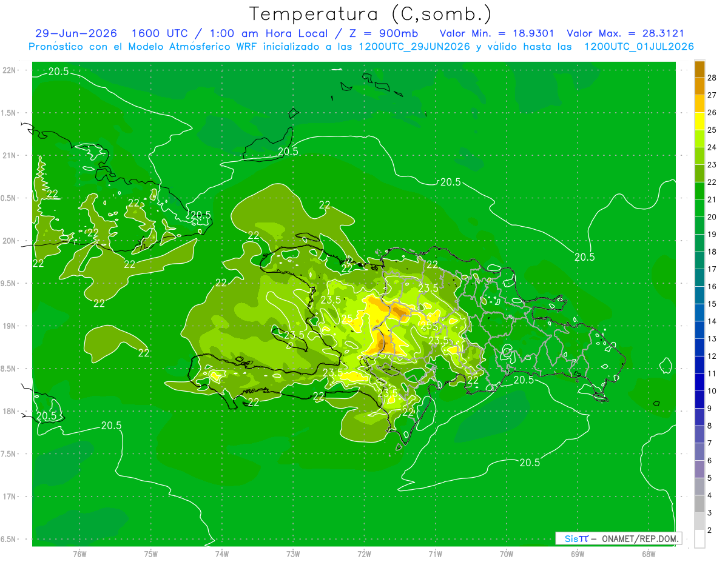Click legend value "14"
This screenshot has height=562, width=728.
coord(712,321)
